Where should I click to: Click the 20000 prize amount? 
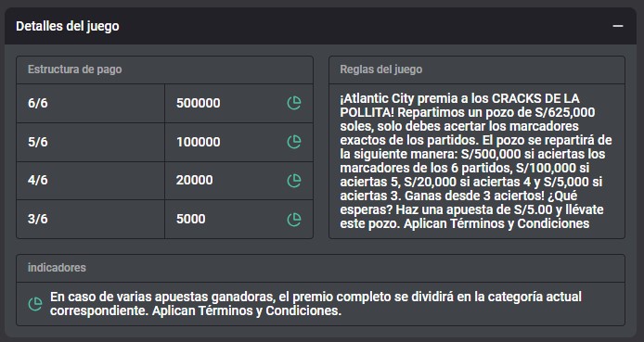point(195,181)
